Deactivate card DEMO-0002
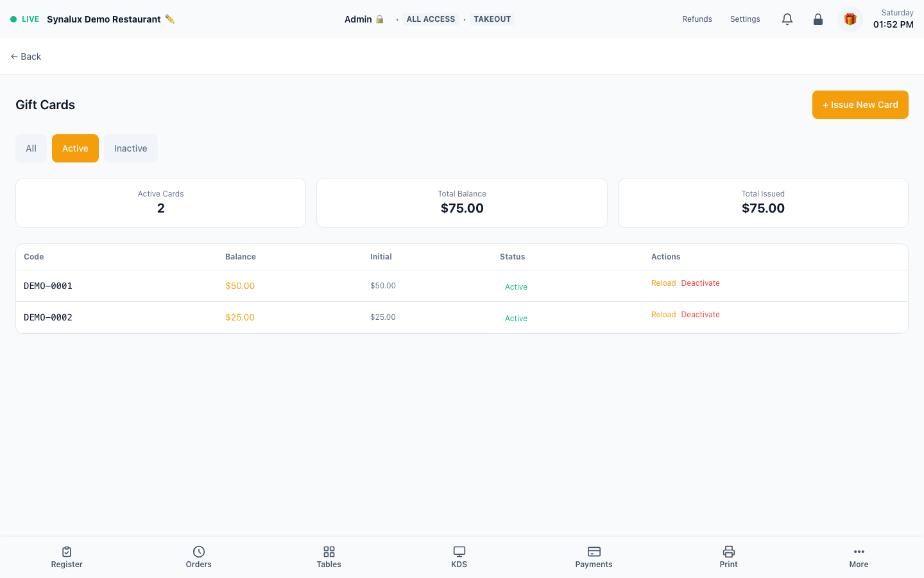 701,315
